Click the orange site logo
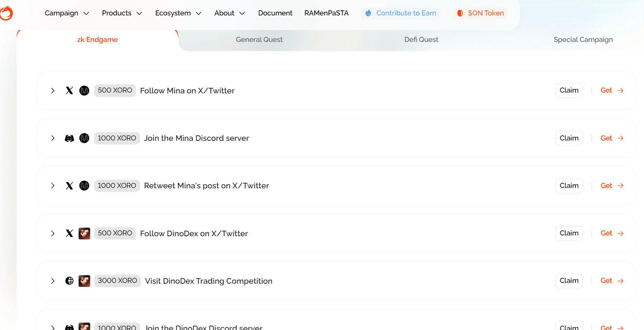Image resolution: width=644 pixels, height=330 pixels. click(6, 13)
